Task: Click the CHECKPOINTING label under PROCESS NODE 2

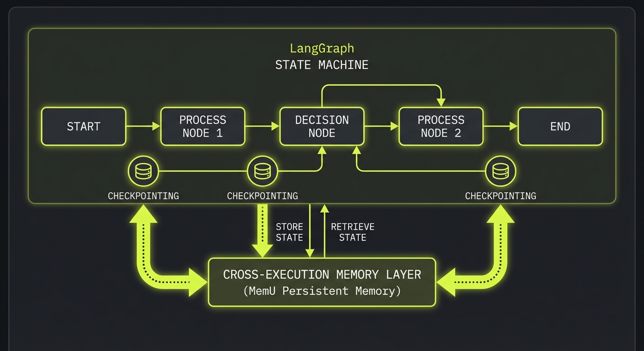Action: pyautogui.click(x=500, y=196)
